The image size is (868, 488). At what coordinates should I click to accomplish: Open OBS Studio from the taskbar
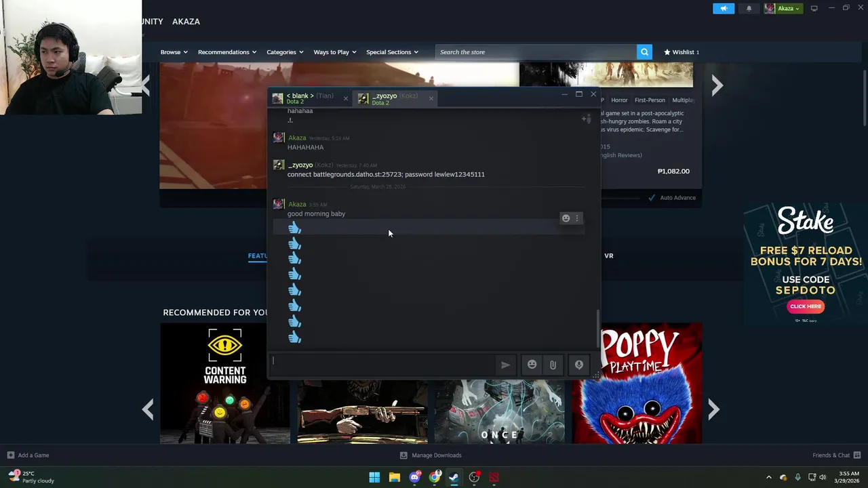[x=474, y=477]
